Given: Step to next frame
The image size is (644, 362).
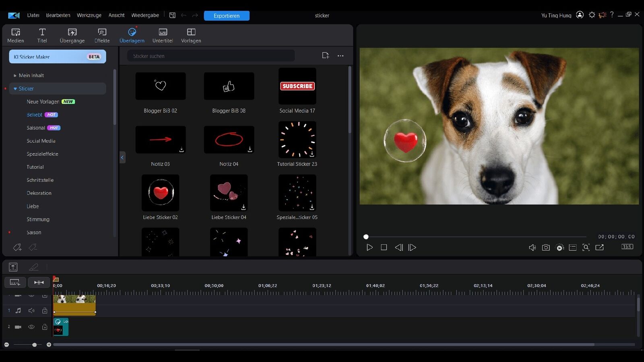Looking at the screenshot, I should tap(412, 247).
